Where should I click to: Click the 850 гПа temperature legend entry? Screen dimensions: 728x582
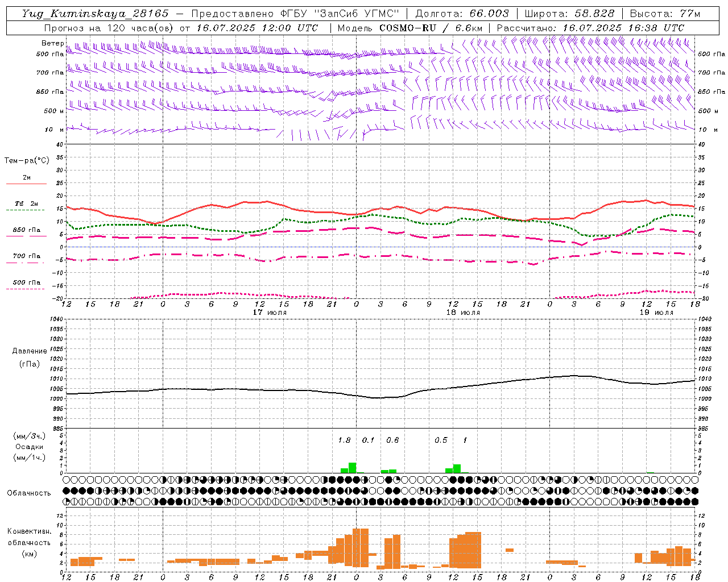(x=27, y=230)
